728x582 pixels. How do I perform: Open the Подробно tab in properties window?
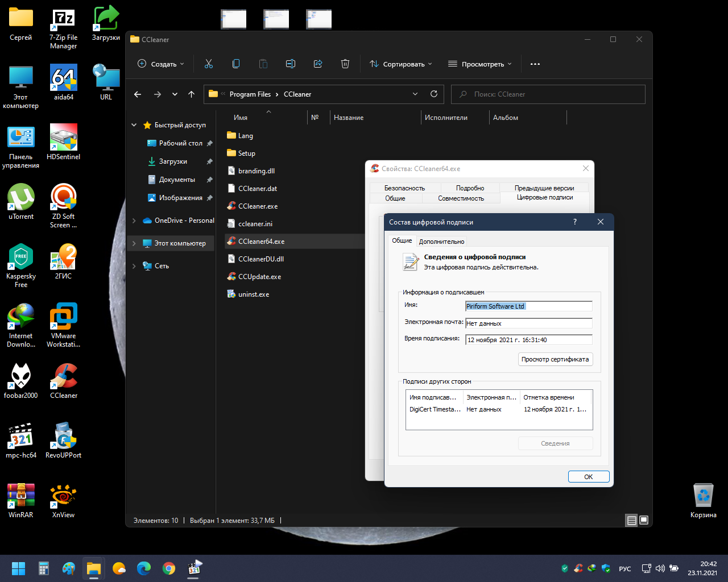470,188
